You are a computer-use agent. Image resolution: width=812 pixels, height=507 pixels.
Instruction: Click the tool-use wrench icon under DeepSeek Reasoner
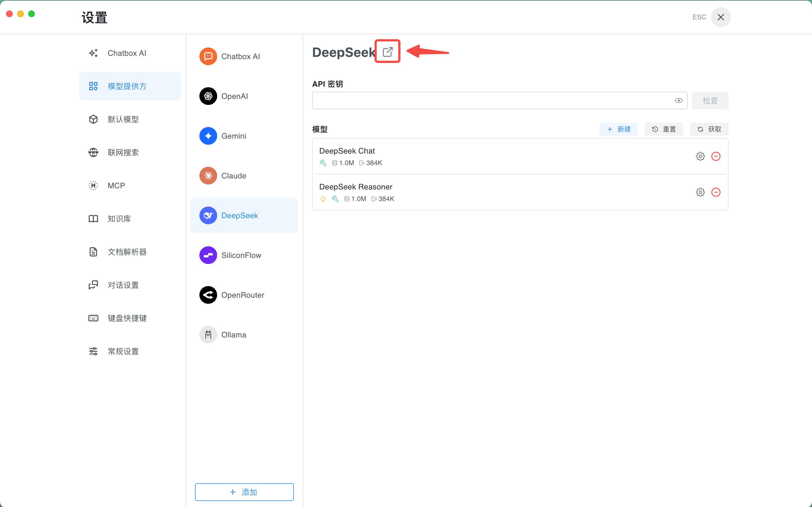335,199
